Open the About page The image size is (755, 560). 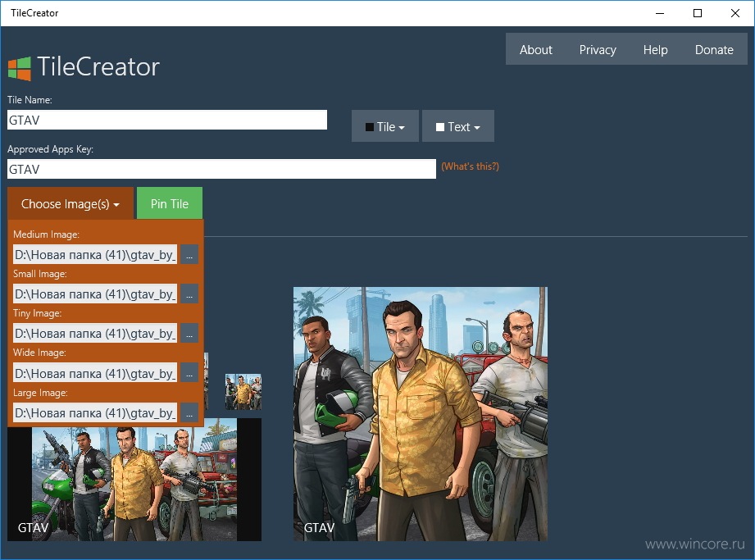click(535, 49)
